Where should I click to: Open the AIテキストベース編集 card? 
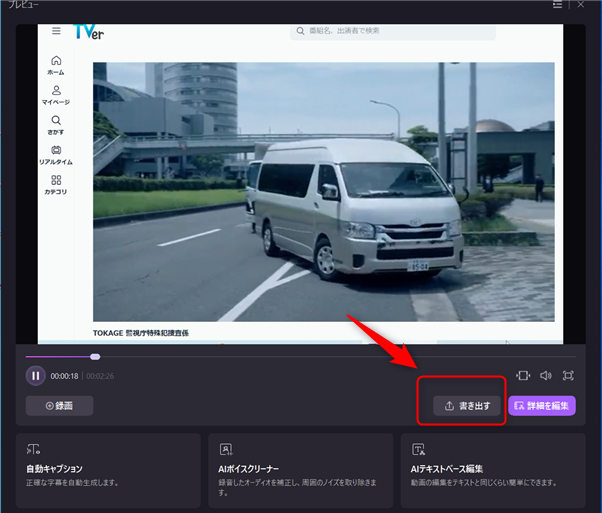493,470
